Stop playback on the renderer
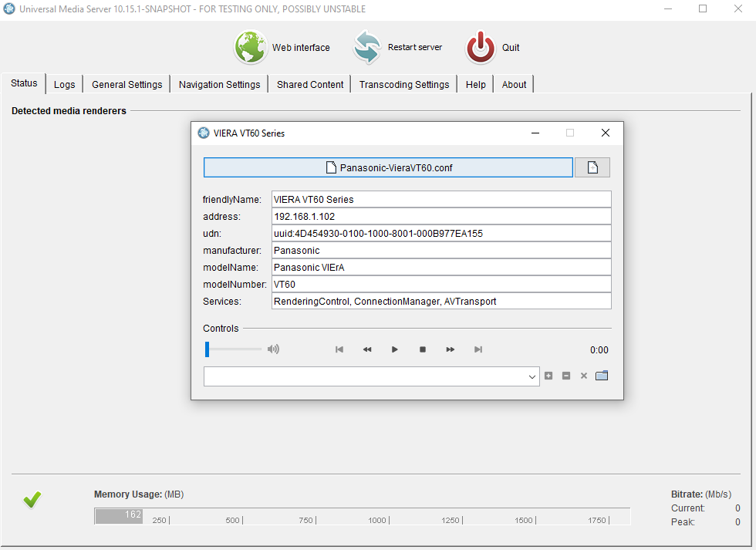The height and width of the screenshot is (550, 756). coord(422,349)
